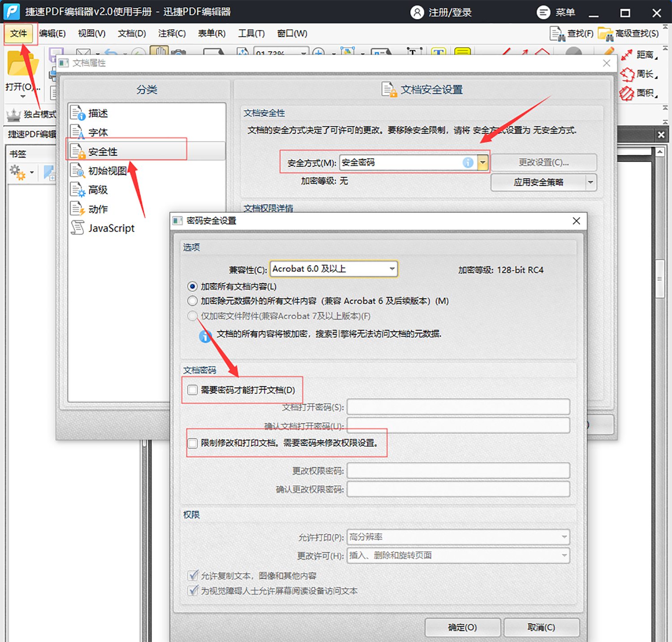
Task: Click the 应用安全策略 button
Action: point(538,182)
